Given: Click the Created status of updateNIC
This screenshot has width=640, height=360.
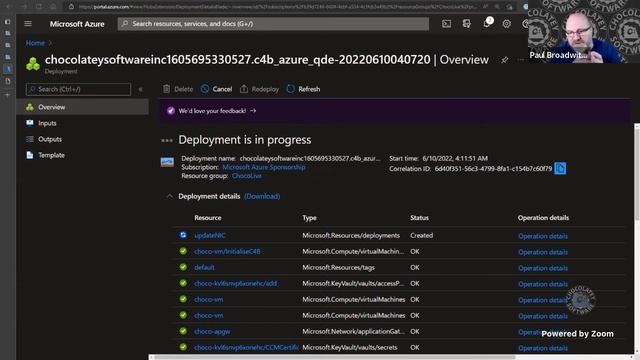Looking at the screenshot, I should point(422,236).
